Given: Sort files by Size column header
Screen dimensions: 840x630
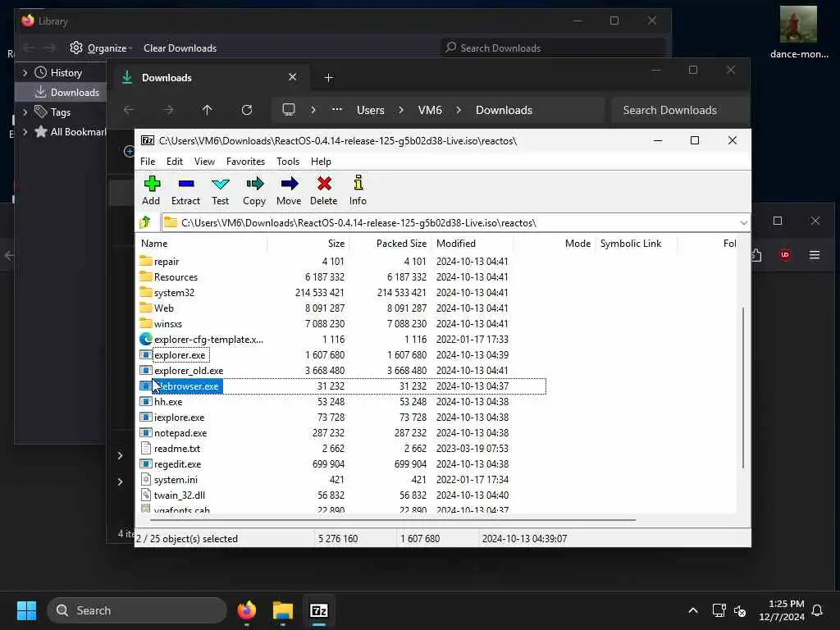Looking at the screenshot, I should click(308, 243).
